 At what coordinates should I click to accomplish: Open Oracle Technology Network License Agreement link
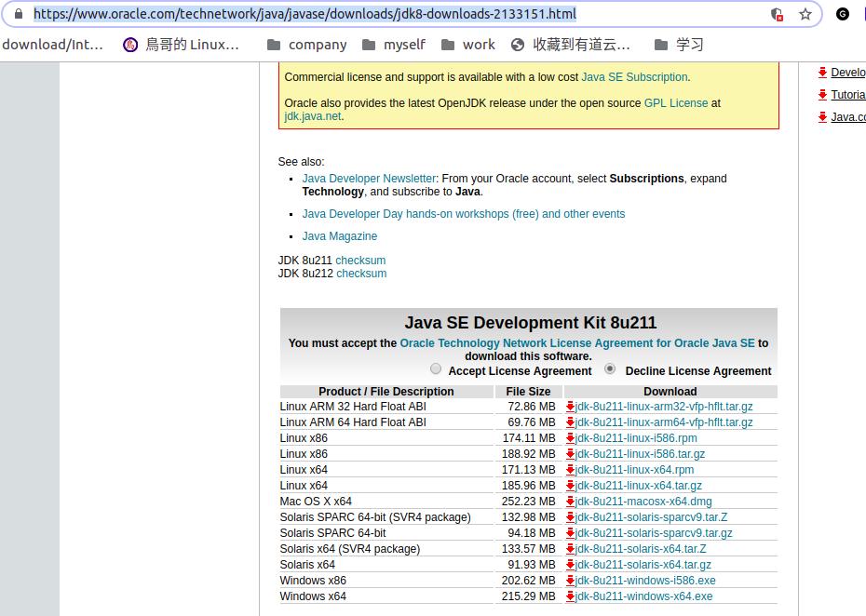pyautogui.click(x=577, y=343)
